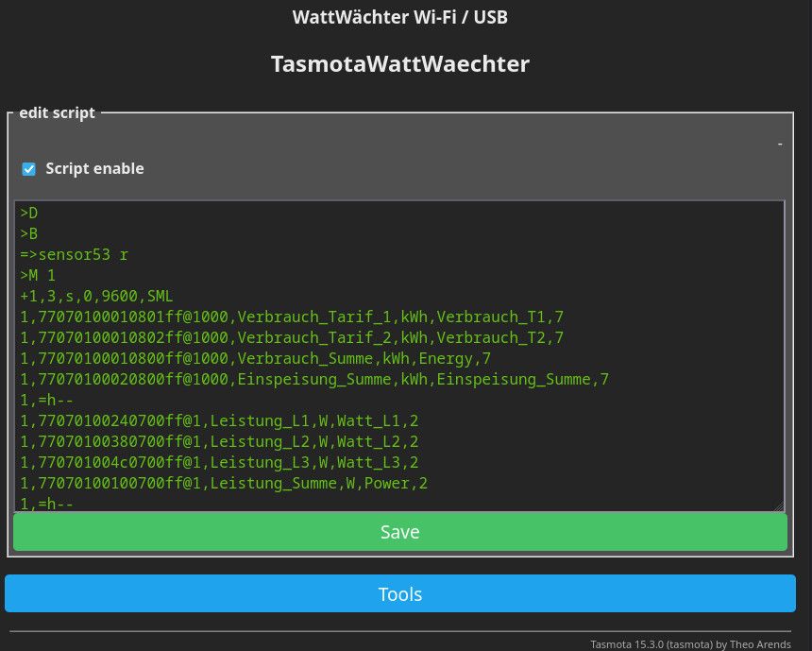812x651 pixels.
Task: Click the '>M 1' line
Action: (x=38, y=275)
